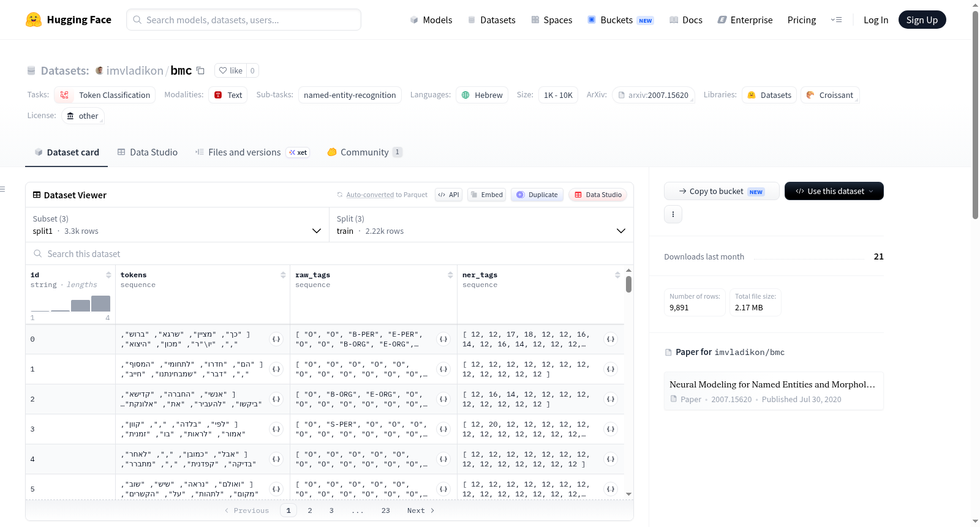
Task: Go to Datasets in top navigation
Action: (491, 20)
